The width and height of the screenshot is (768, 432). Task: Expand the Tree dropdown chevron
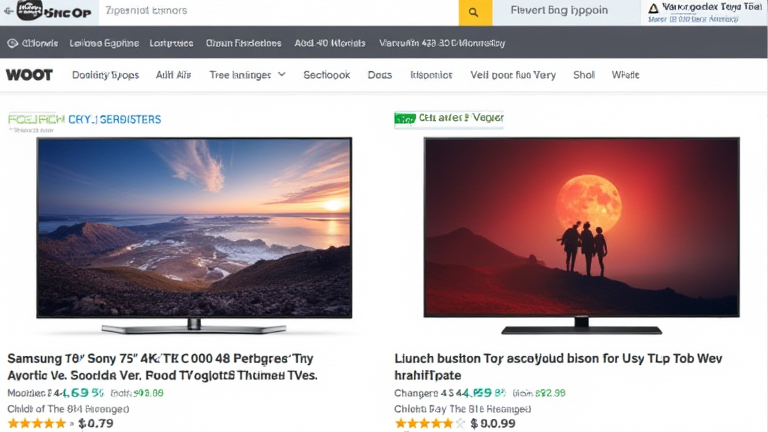pyautogui.click(x=282, y=74)
